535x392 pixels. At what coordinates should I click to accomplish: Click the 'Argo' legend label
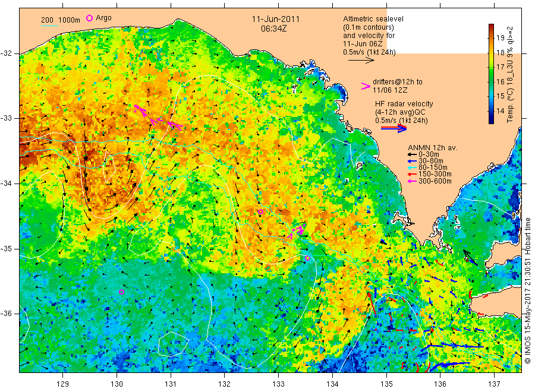[x=103, y=18]
